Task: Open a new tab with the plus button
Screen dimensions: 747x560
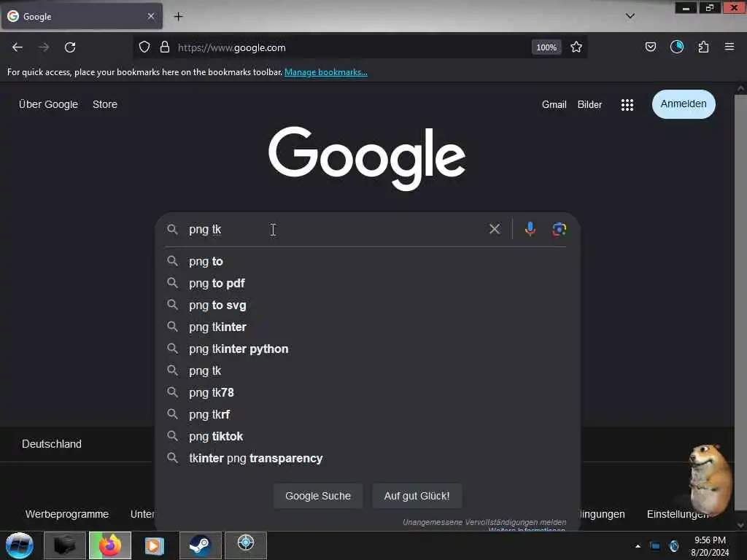Action: (x=178, y=17)
